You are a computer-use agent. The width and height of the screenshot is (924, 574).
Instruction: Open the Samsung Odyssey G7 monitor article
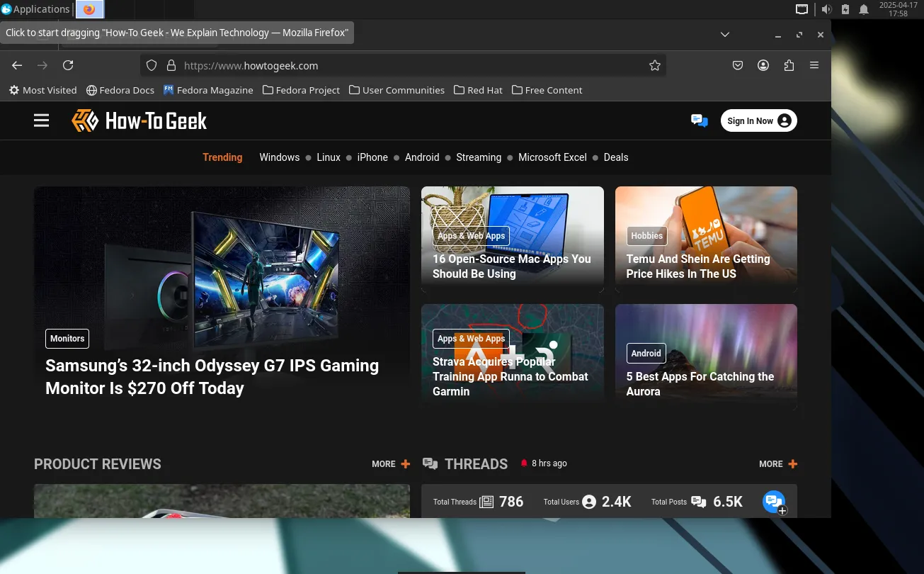(x=212, y=376)
